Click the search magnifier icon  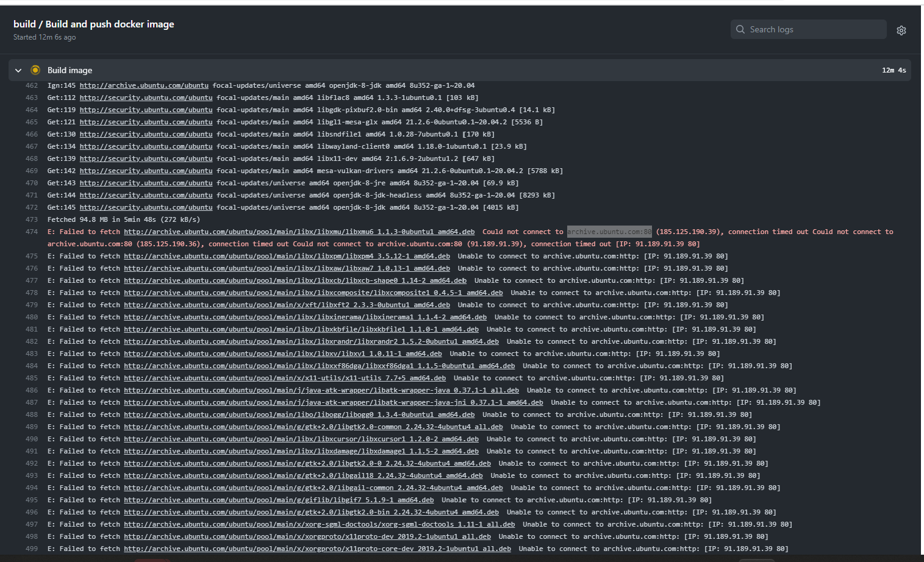click(740, 29)
